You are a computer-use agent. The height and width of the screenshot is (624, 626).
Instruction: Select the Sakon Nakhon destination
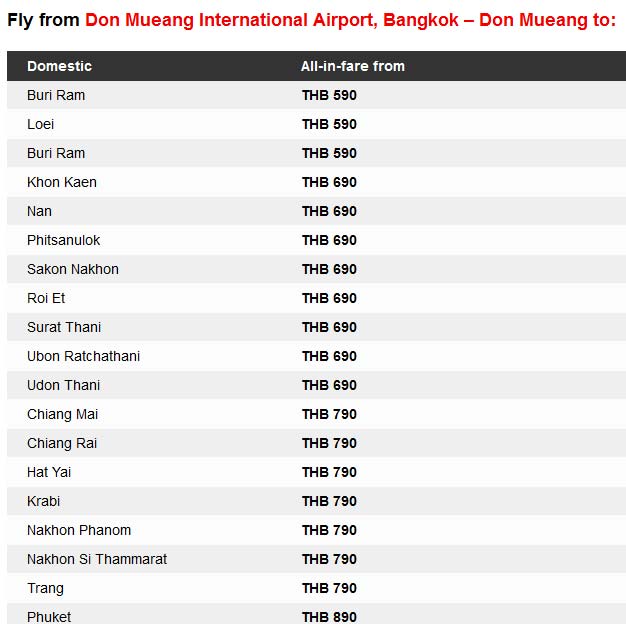click(x=73, y=269)
